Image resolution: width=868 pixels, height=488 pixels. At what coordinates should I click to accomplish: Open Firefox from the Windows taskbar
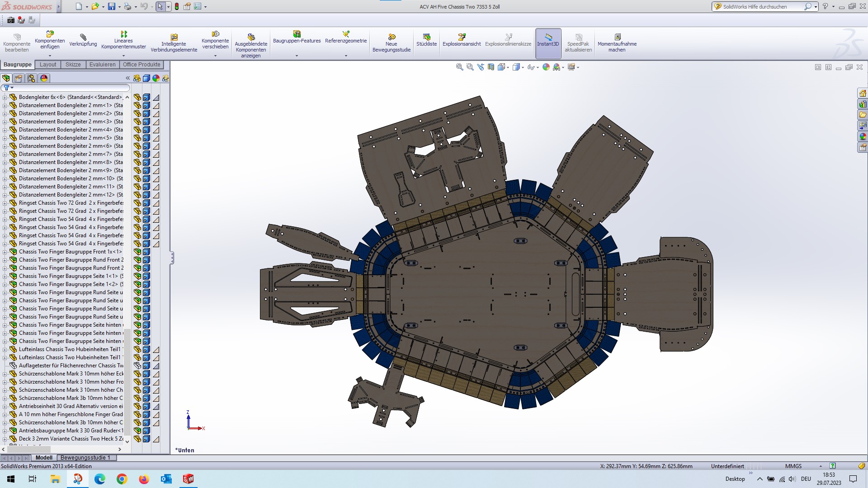coord(144,479)
